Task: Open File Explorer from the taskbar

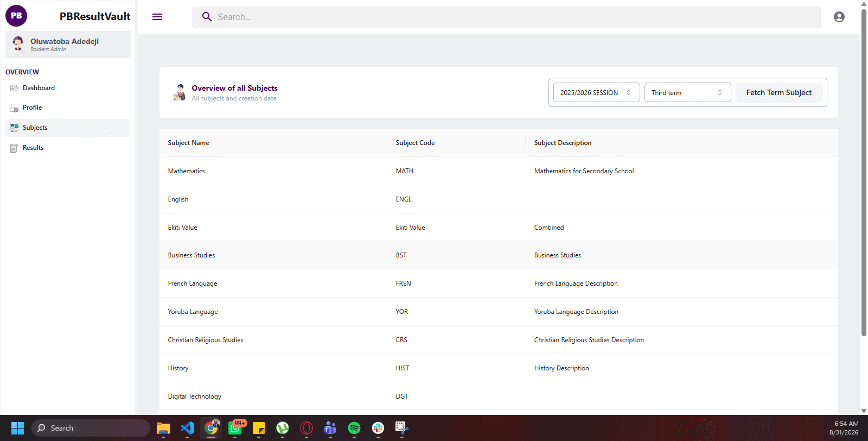Action: coord(163,428)
